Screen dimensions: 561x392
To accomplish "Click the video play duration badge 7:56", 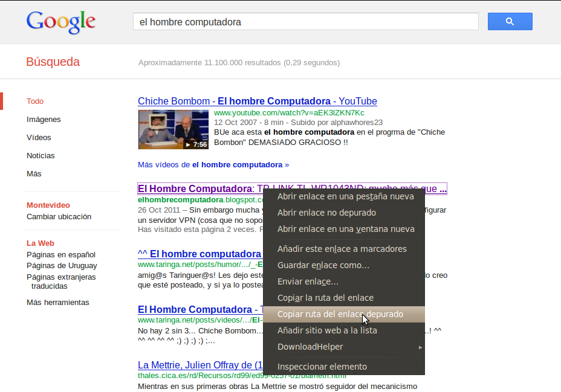I will 196,144.
